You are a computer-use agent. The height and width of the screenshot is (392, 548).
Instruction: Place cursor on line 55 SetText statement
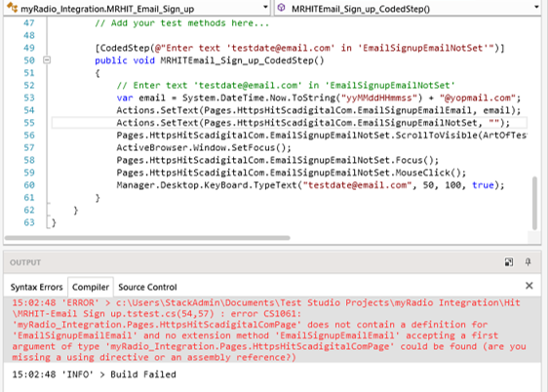point(313,123)
